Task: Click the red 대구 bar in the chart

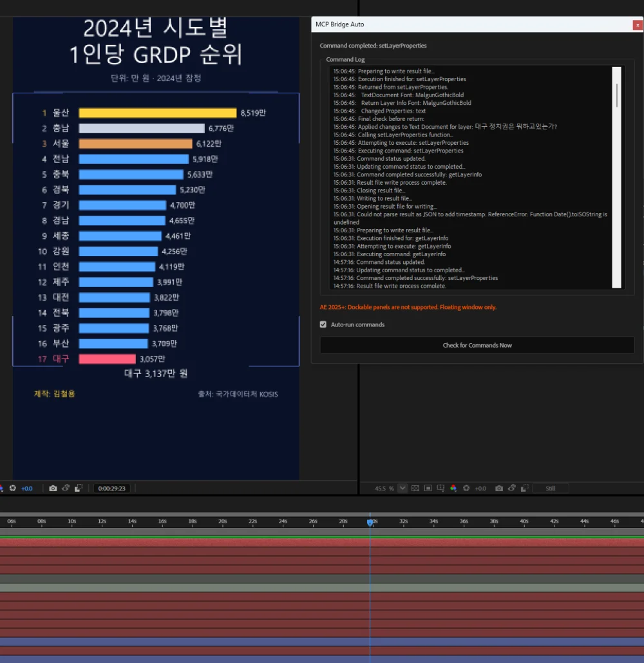Action: point(107,359)
